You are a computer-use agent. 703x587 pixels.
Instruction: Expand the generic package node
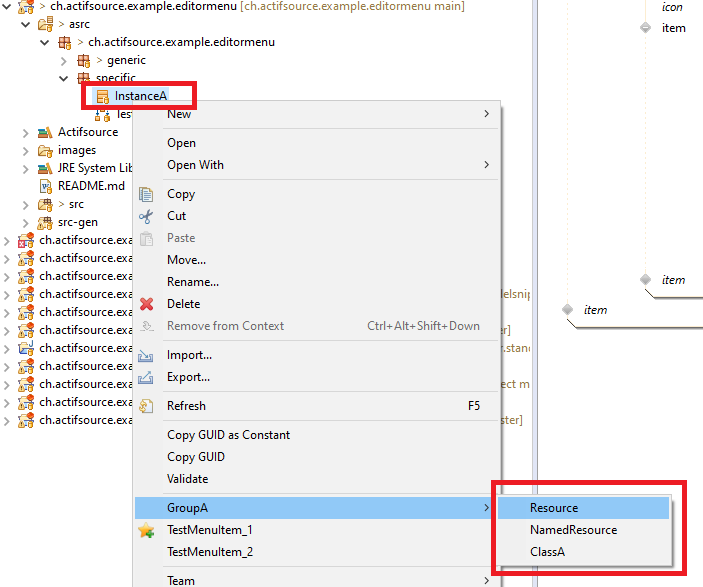(x=64, y=61)
